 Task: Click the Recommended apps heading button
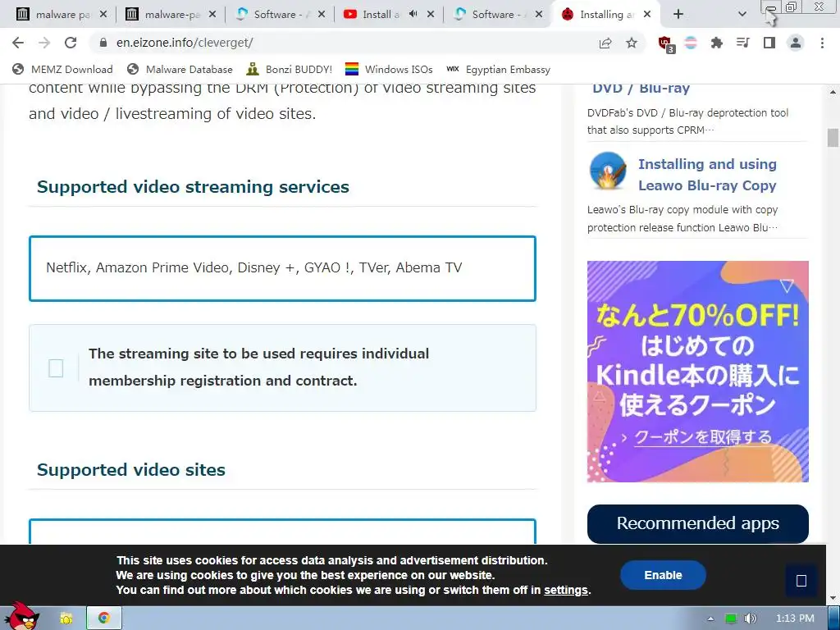[x=697, y=523]
